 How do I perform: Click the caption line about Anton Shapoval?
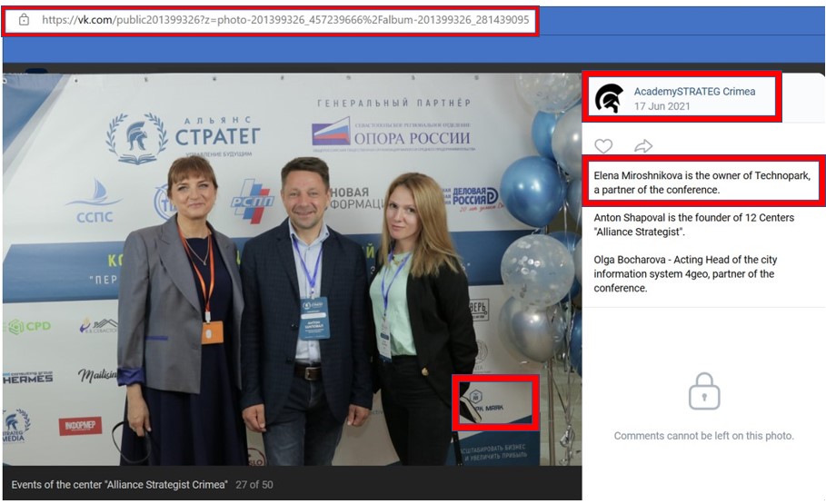693,224
